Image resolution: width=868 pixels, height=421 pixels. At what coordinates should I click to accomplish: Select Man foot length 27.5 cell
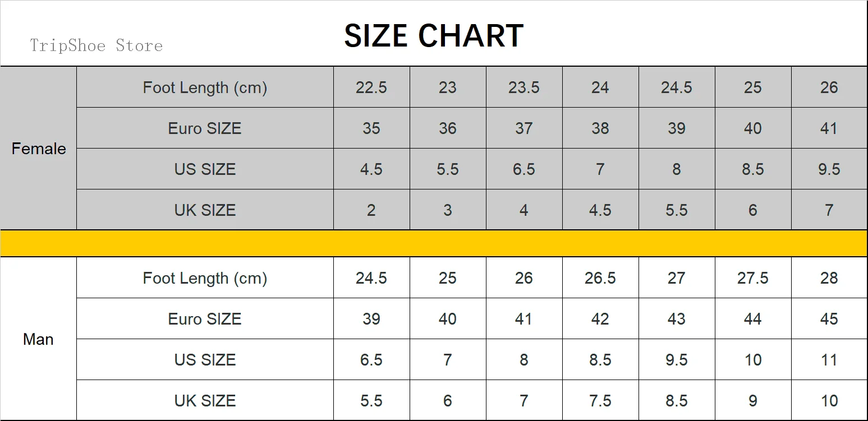[x=752, y=278]
